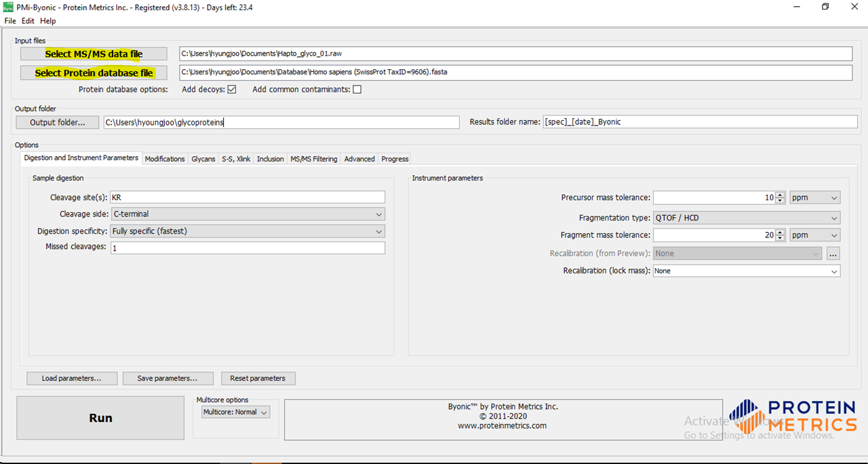Image resolution: width=868 pixels, height=464 pixels.
Task: Open the Multicore: Normal dropdown
Action: [236, 412]
